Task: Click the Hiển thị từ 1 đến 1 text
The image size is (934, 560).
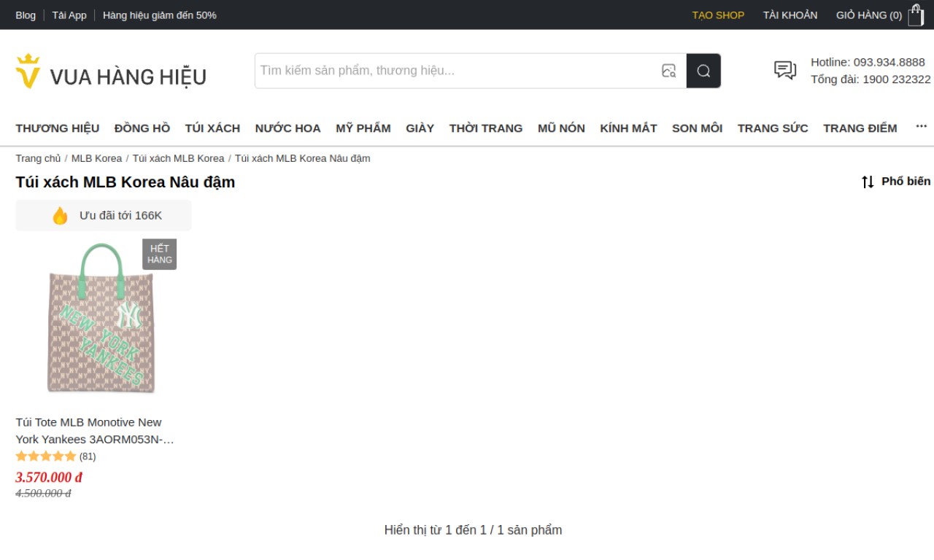Action: [x=474, y=530]
